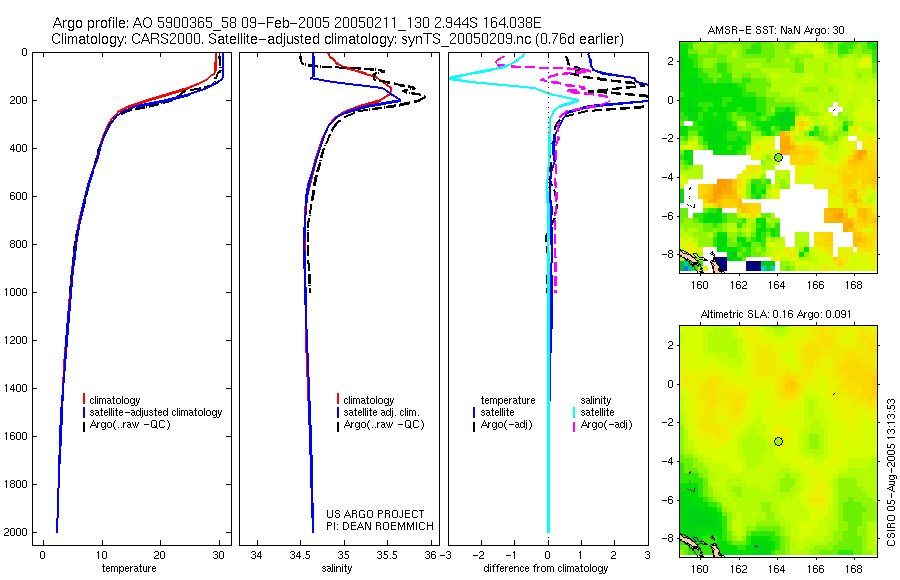900x580 pixels.
Task: Click the red climatology legend marker in temperature panel
Action: (x=84, y=399)
